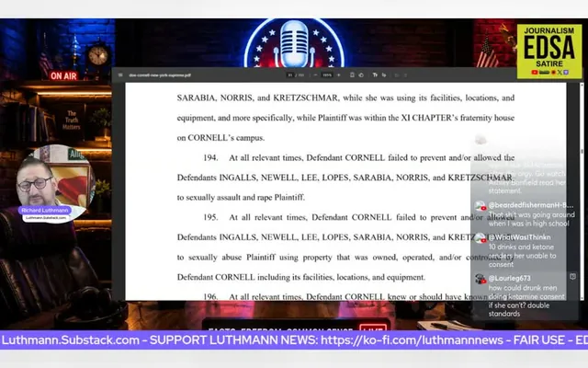Click paragraph number 196 in the document
The image size is (588, 368).
210,296
